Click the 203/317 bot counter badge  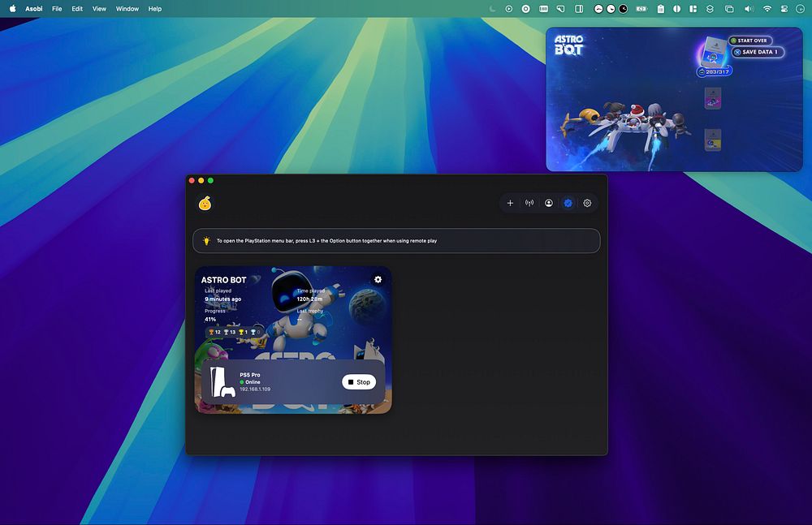click(x=714, y=72)
